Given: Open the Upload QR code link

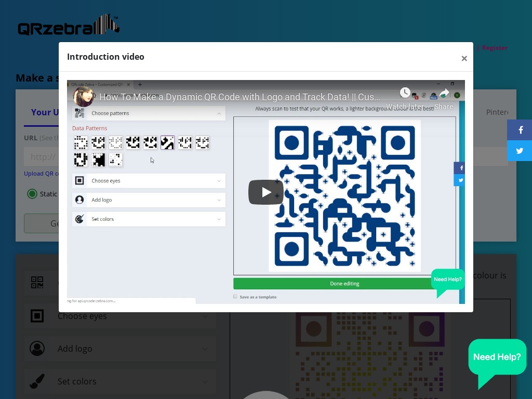Looking at the screenshot, I should tap(41, 174).
